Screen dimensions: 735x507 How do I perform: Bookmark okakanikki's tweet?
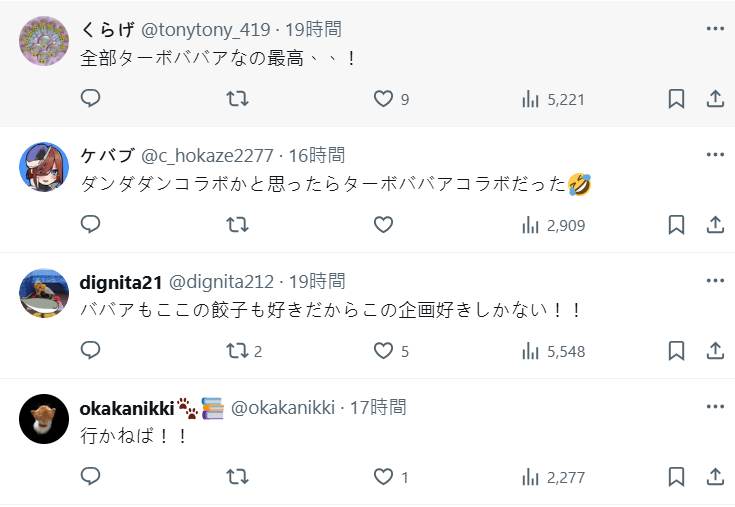pyautogui.click(x=676, y=477)
